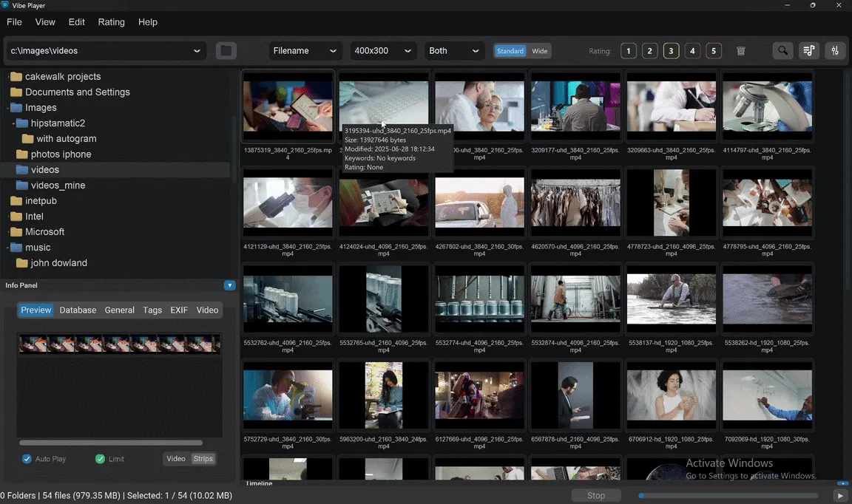Image resolution: width=852 pixels, height=504 pixels.
Task: Click the trash delete icon
Action: click(740, 51)
